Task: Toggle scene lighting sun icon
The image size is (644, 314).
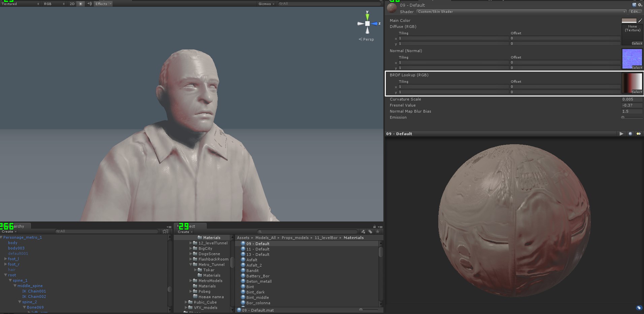Action: pyautogui.click(x=80, y=4)
